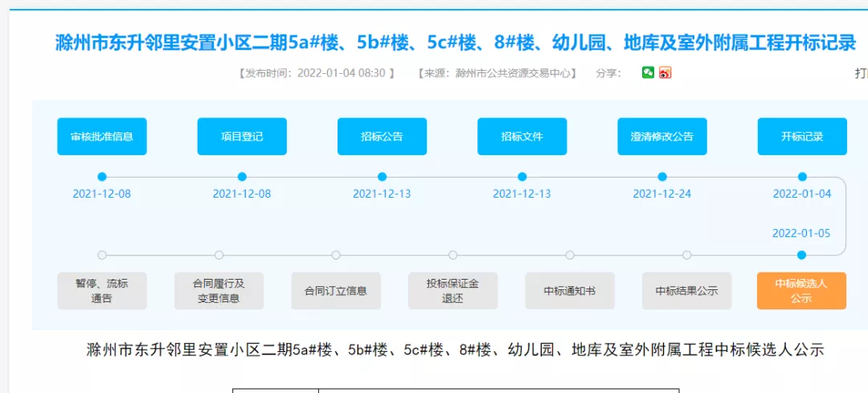Click the timeline dot above 2021-12-24
The width and height of the screenshot is (868, 393).
tap(662, 177)
